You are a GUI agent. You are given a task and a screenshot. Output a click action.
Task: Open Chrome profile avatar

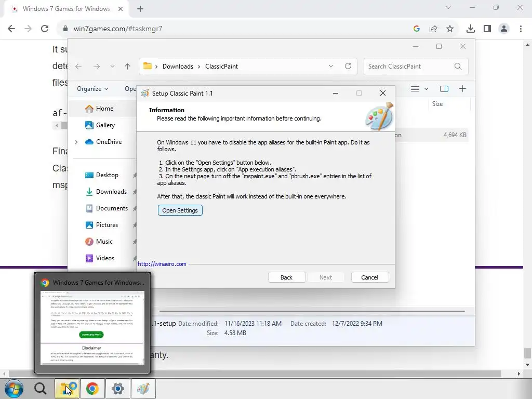click(x=504, y=29)
